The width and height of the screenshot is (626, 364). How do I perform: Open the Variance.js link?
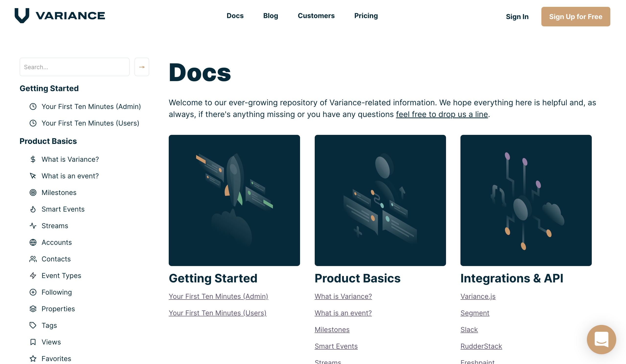tap(478, 296)
